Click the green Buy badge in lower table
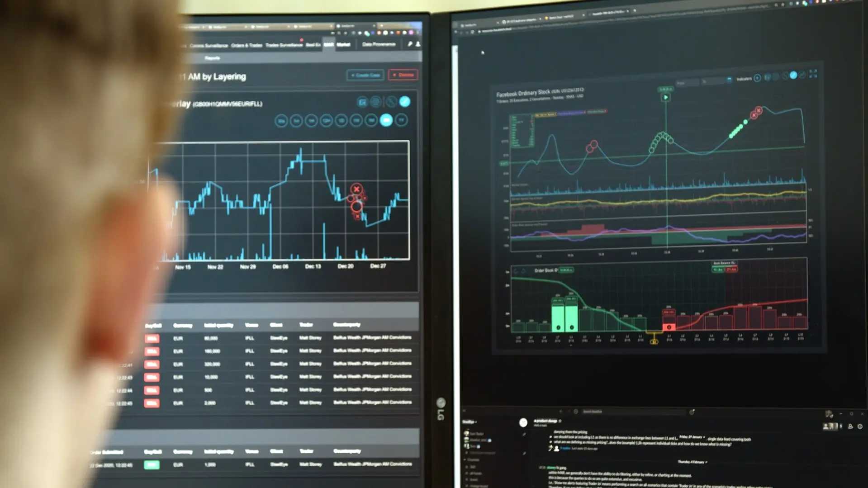This screenshot has height=488, width=868. [152, 465]
